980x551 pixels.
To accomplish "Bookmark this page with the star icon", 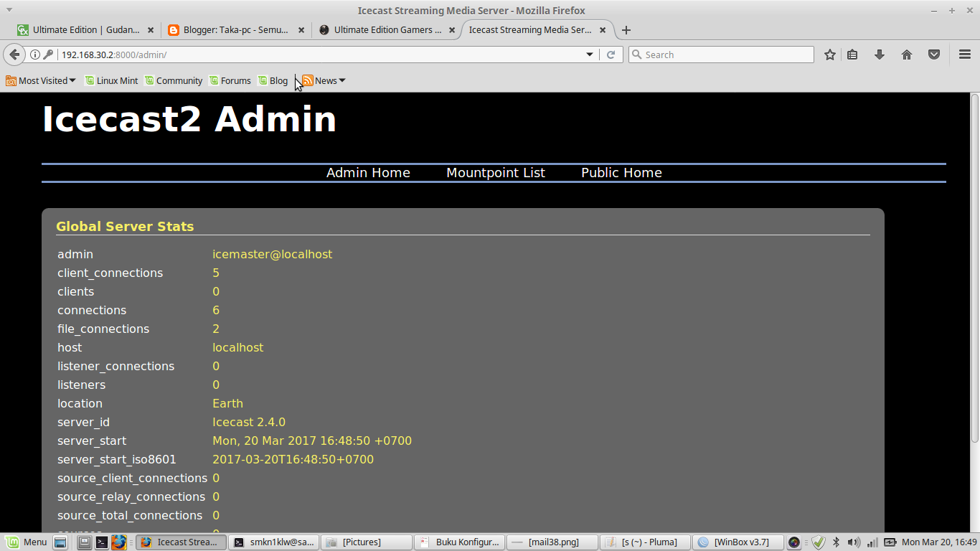I will coord(830,55).
